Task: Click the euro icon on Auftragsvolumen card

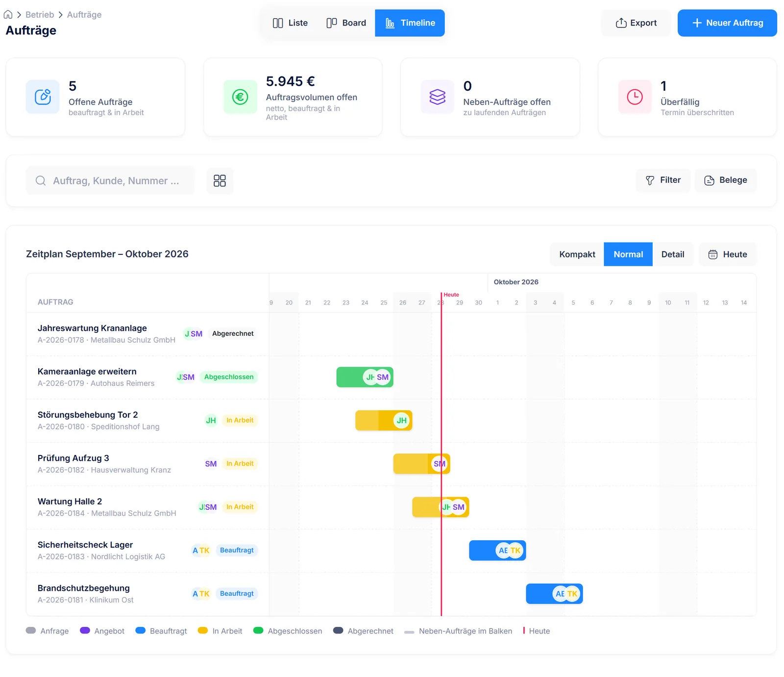Action: click(240, 97)
